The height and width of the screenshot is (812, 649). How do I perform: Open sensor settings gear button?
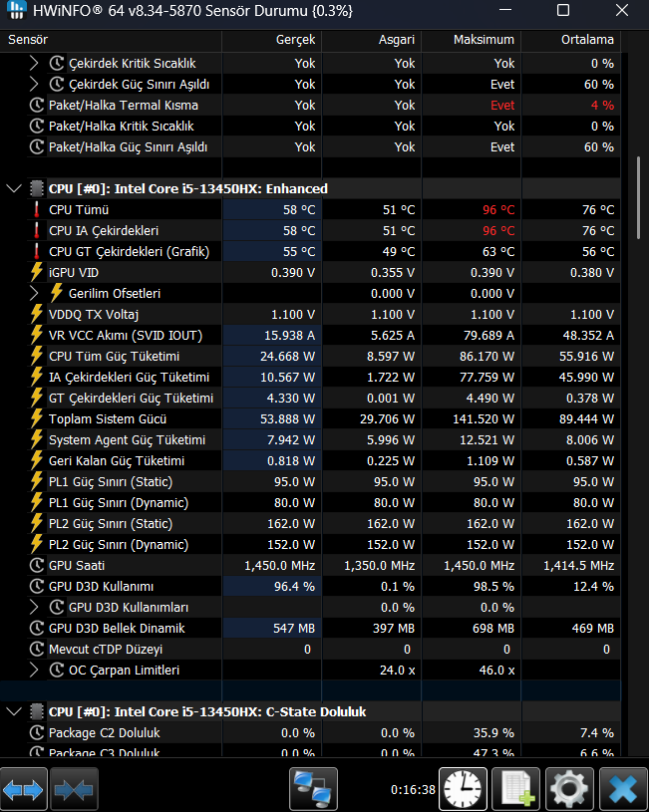point(569,790)
